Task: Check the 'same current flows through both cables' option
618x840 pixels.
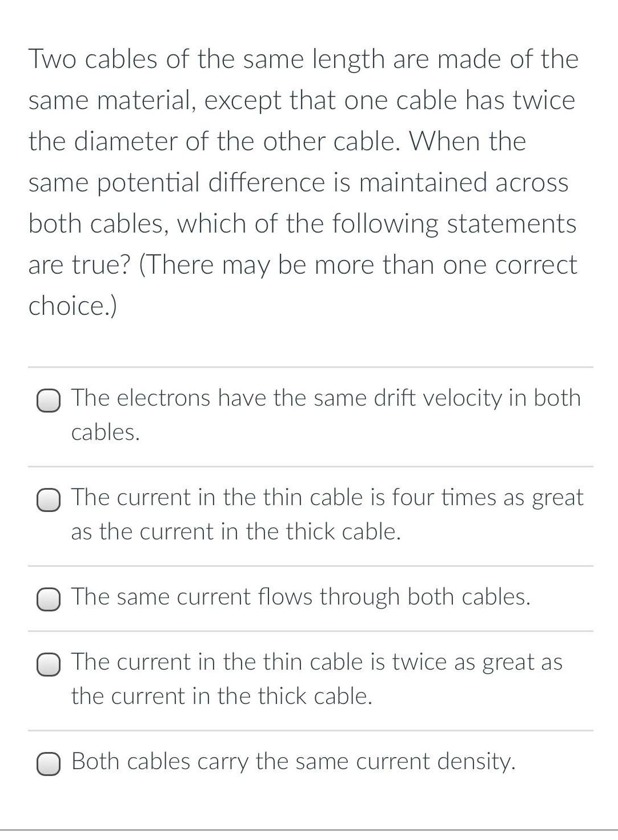Action: coord(49,600)
